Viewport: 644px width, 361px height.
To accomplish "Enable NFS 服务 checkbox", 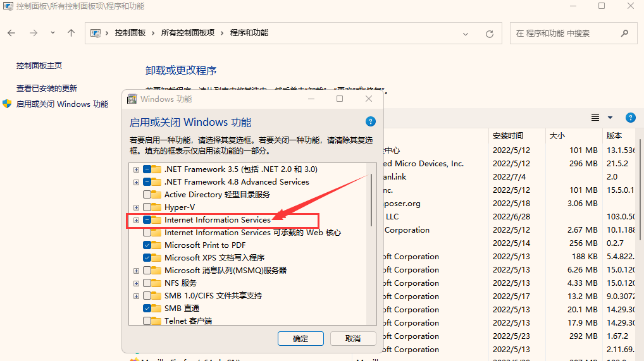I will 147,283.
